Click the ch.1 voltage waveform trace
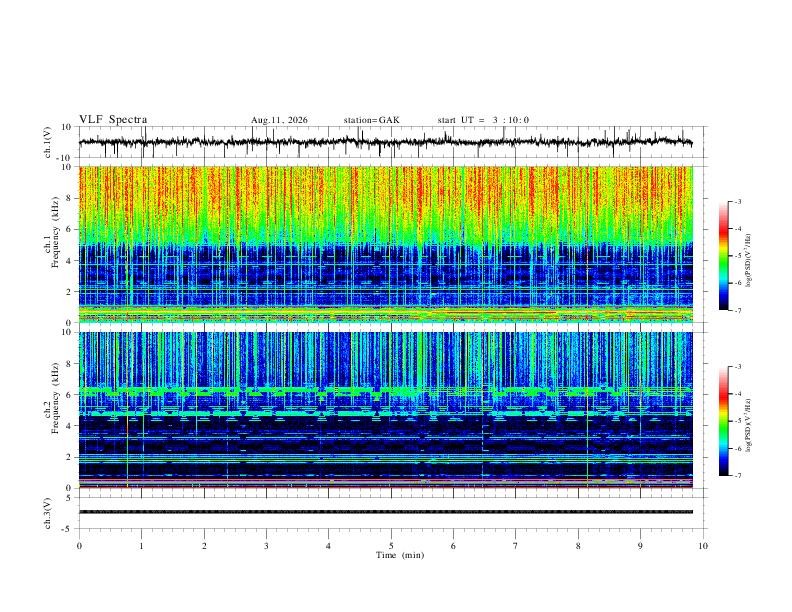This screenshot has width=792, height=612. click(385, 142)
